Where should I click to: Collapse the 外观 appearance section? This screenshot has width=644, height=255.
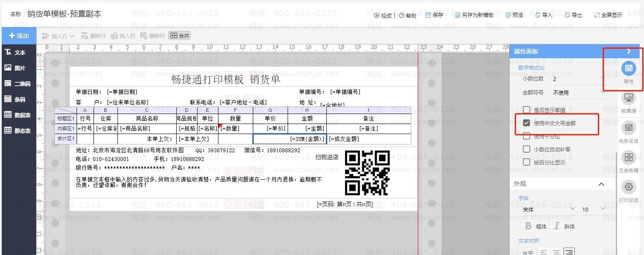[x=601, y=184]
